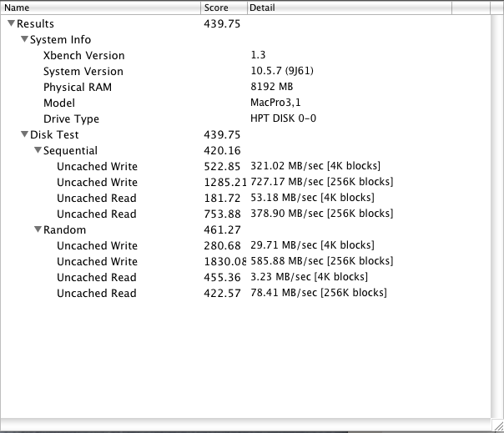Click the Xbench version value 1.3
The height and width of the screenshot is (433, 504).
258,55
